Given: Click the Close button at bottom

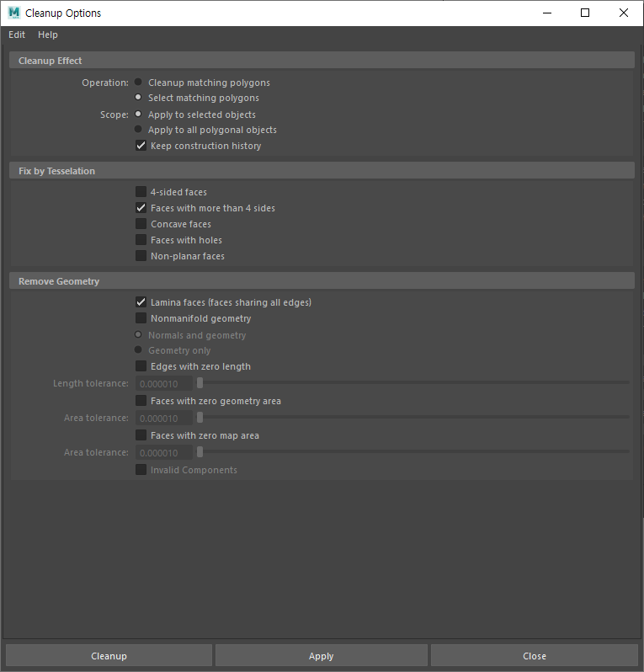Looking at the screenshot, I should [x=535, y=656].
